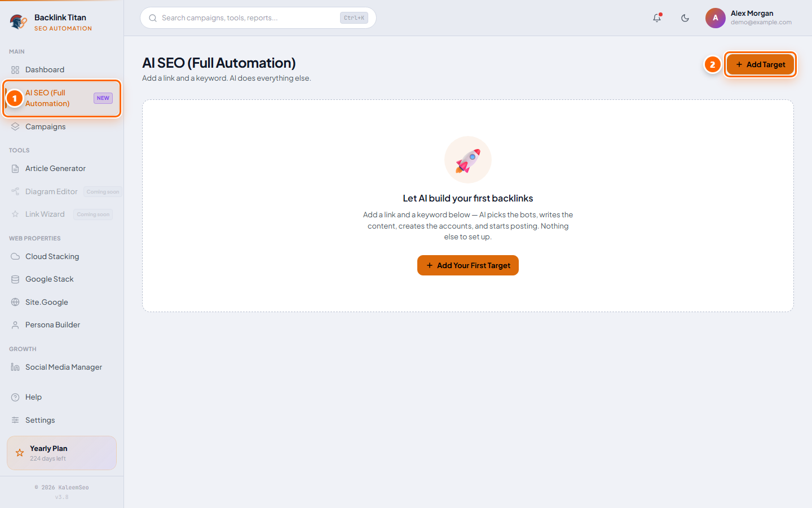Click the Diagram Editor icon
The image size is (812, 508).
click(x=15, y=191)
